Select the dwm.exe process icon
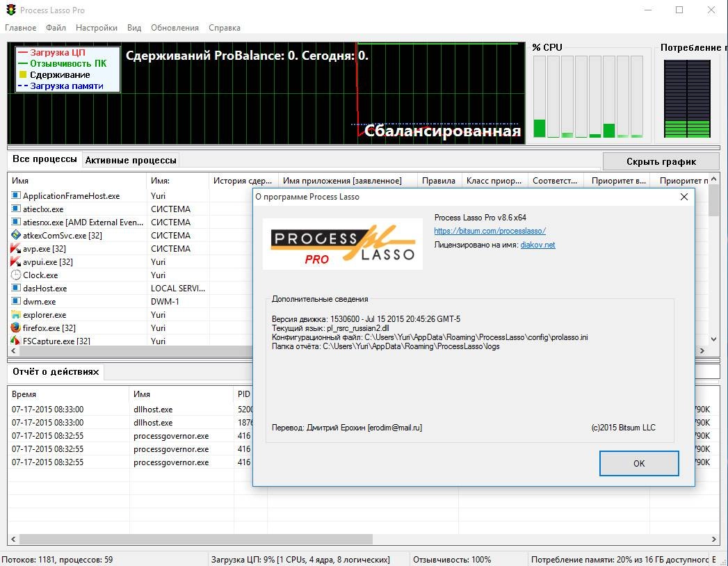 tap(16, 301)
